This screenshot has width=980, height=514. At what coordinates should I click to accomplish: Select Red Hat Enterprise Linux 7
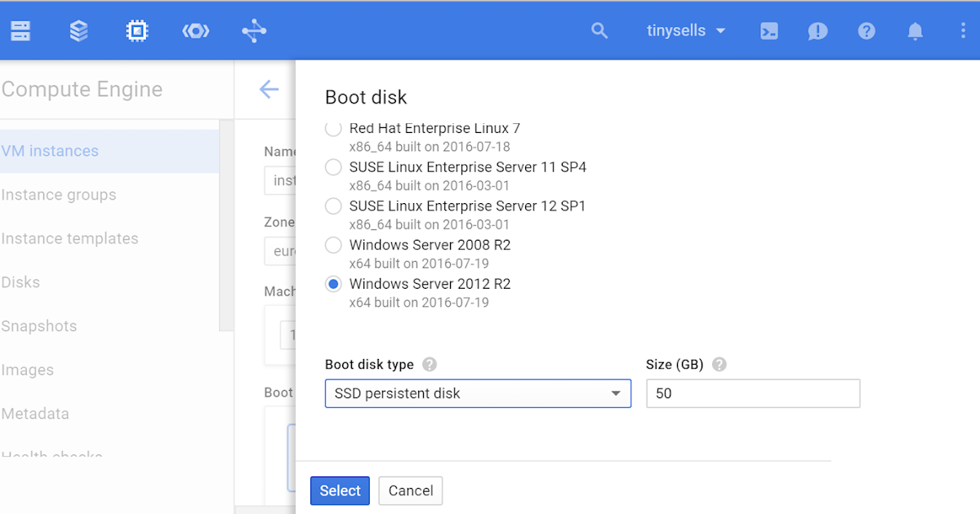tap(333, 128)
